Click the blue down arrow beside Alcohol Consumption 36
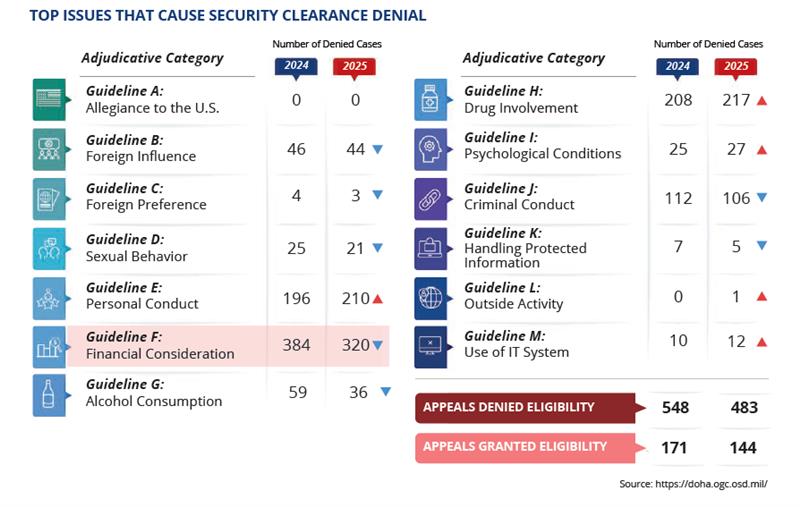Viewport: 800px width, 507px height. point(385,393)
